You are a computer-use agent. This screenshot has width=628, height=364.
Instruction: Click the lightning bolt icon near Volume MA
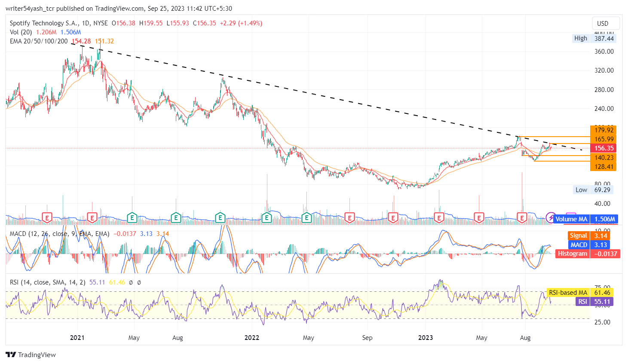(550, 218)
